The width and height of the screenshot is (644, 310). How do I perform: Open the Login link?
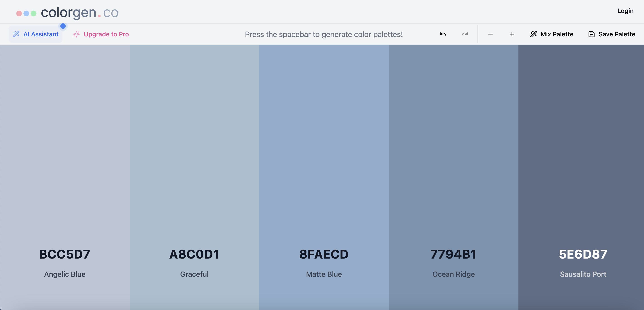click(625, 11)
